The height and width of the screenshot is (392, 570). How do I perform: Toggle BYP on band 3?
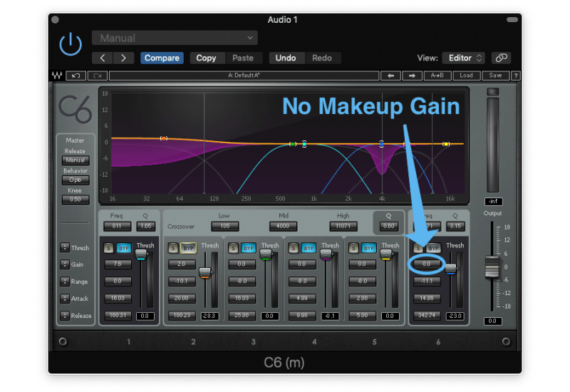coord(249,248)
